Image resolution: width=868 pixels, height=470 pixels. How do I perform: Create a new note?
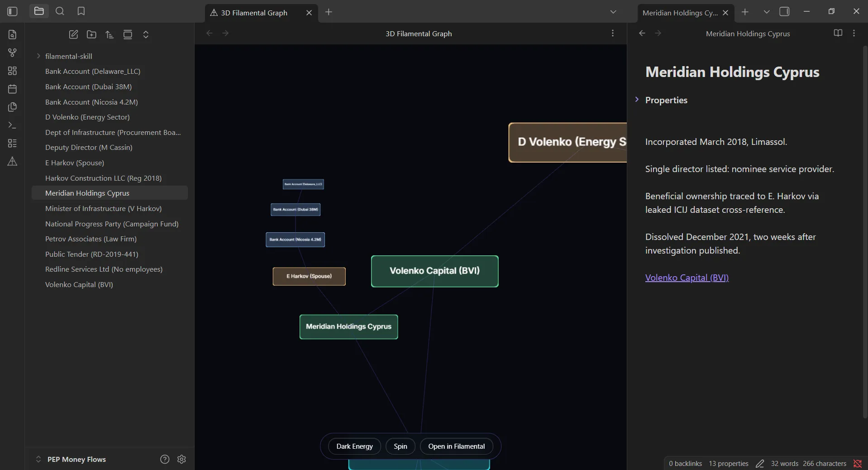tap(73, 34)
